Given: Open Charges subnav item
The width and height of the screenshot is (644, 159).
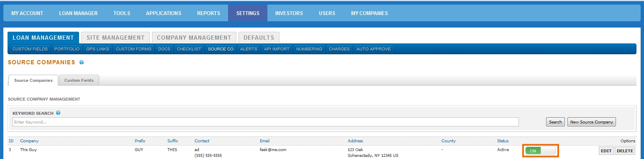Looking at the screenshot, I should tap(339, 49).
